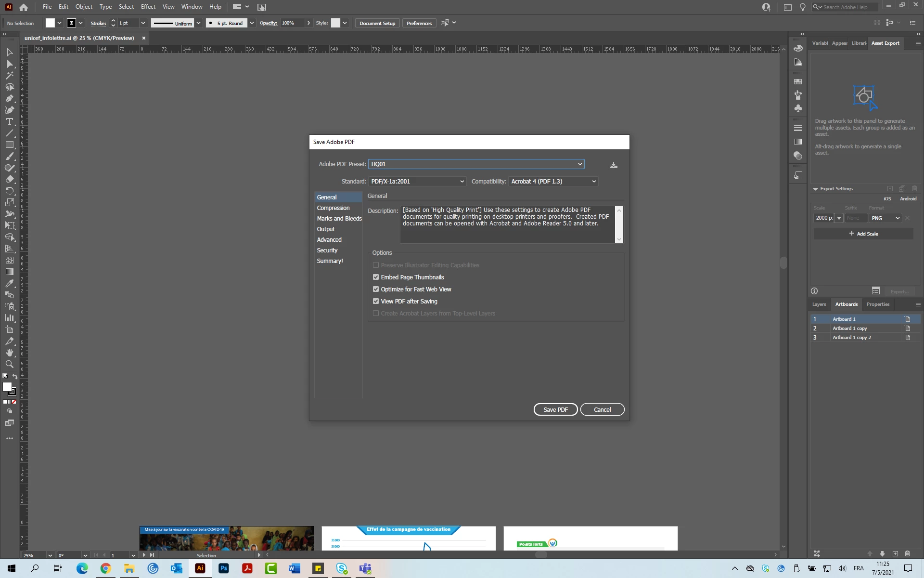This screenshot has height=578, width=924.
Task: Select Artboard 1 copy 2 in list
Action: click(851, 338)
